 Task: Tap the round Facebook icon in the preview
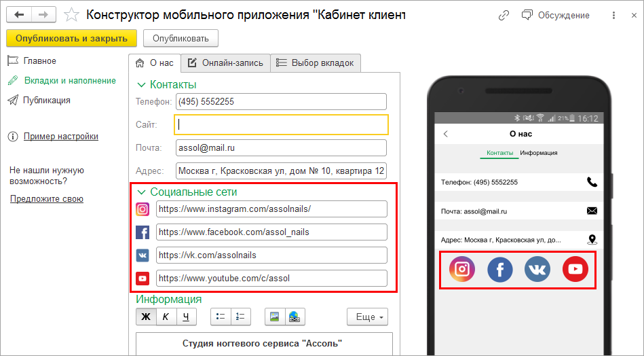[x=500, y=269]
